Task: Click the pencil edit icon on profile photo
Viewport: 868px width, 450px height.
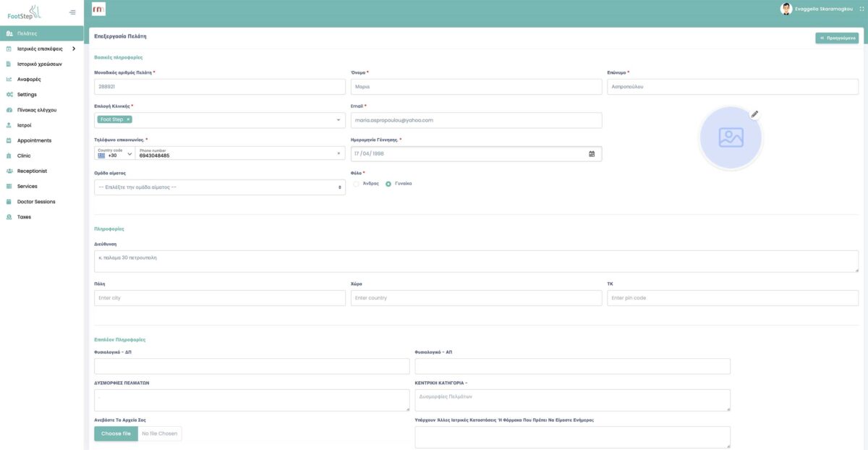Action: pos(754,114)
